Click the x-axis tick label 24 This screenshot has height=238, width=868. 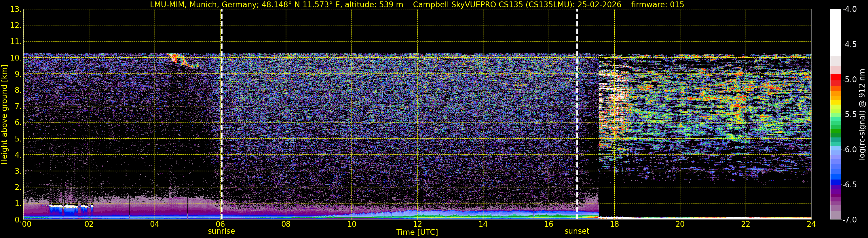point(811,224)
